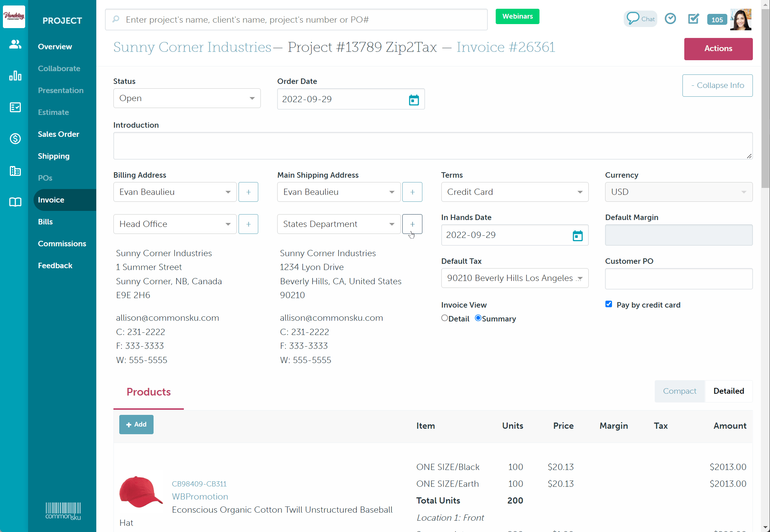Click the red Actions button
The height and width of the screenshot is (532, 770).
pos(718,49)
